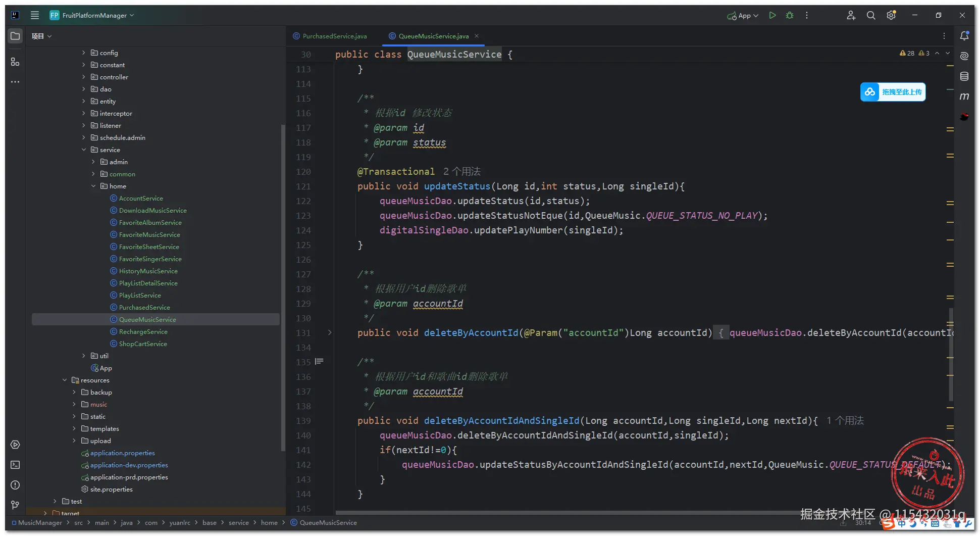This screenshot has width=980, height=536.
Task: Select RechargeService class file
Action: point(143,331)
